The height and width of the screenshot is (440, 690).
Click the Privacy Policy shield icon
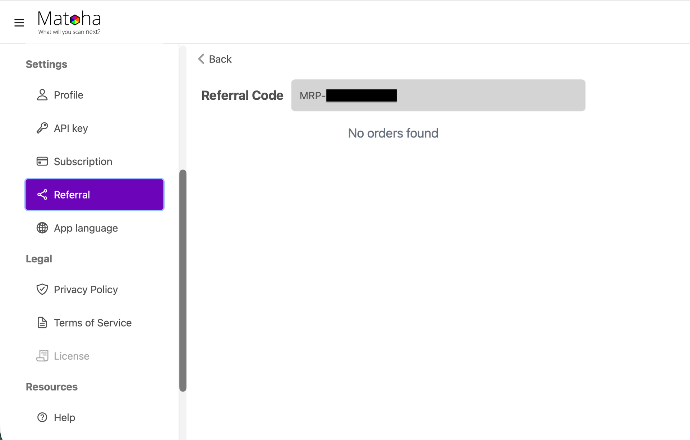42,289
